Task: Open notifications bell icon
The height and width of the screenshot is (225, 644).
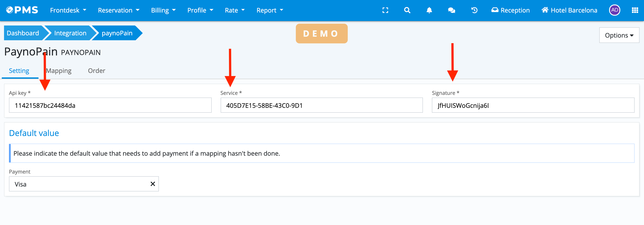Action: coord(429,10)
